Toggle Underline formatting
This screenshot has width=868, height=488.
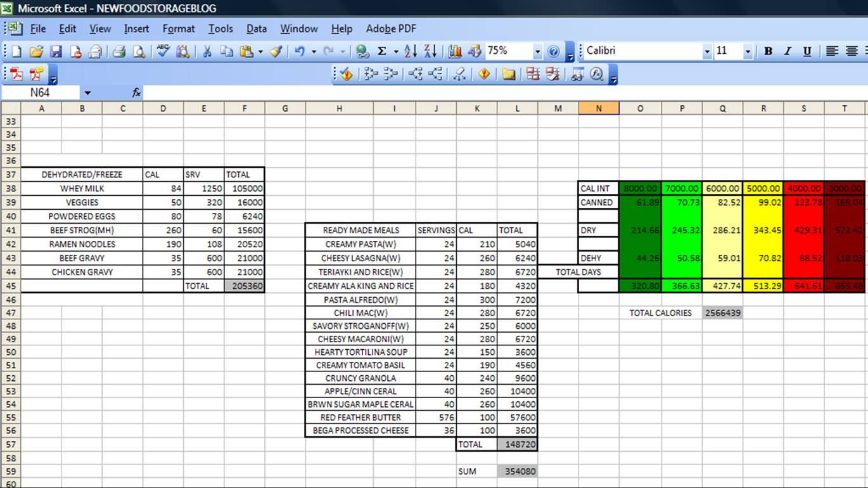[806, 51]
